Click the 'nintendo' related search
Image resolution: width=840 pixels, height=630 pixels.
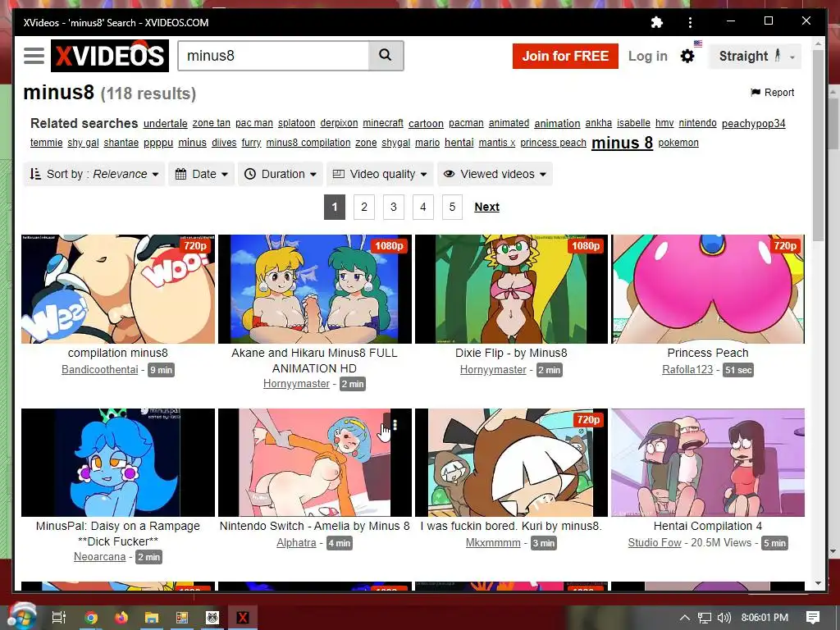(697, 123)
